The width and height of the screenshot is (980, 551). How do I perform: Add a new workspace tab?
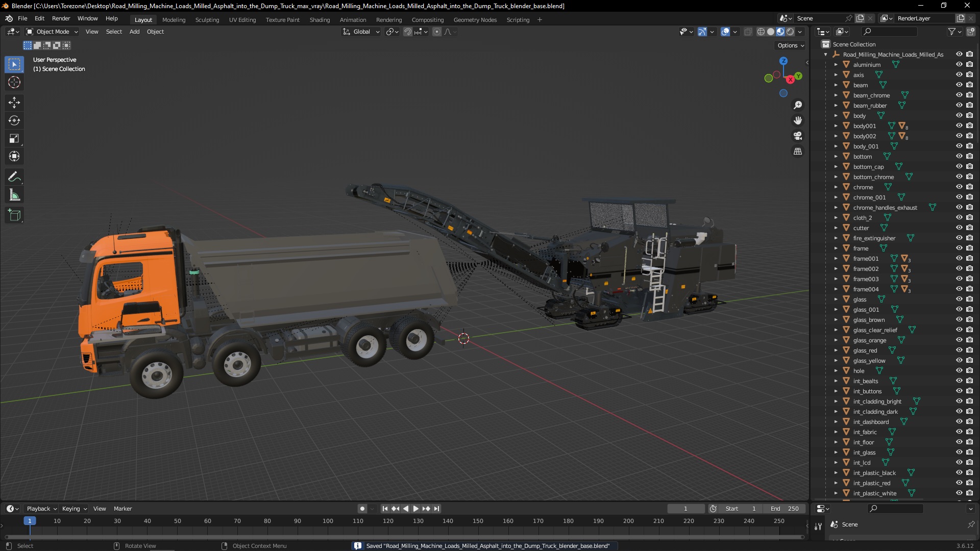coord(540,20)
